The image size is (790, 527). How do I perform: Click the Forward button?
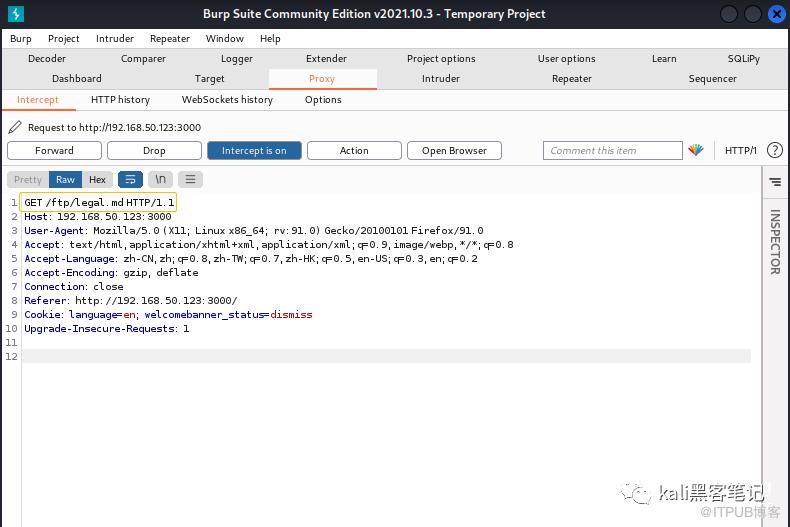tap(54, 151)
